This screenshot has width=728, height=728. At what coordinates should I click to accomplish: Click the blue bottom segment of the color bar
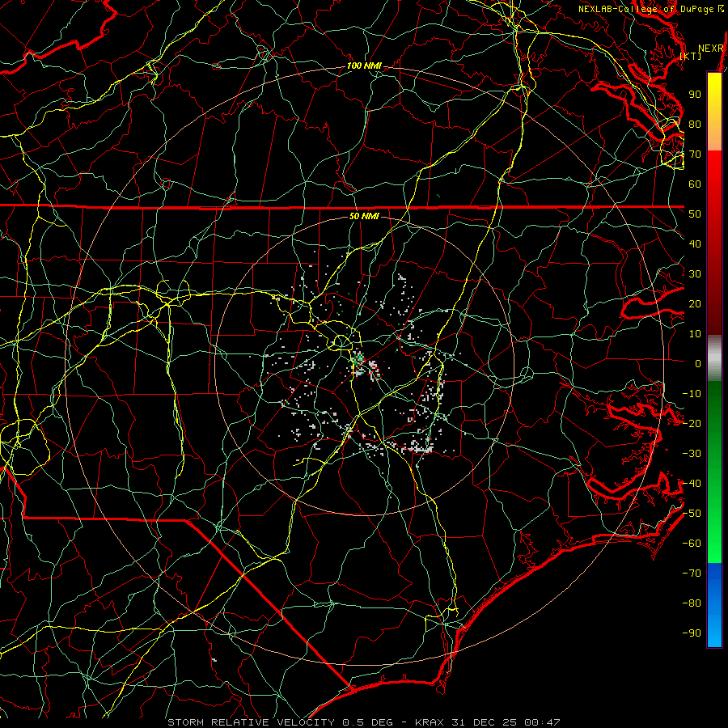tap(714, 605)
